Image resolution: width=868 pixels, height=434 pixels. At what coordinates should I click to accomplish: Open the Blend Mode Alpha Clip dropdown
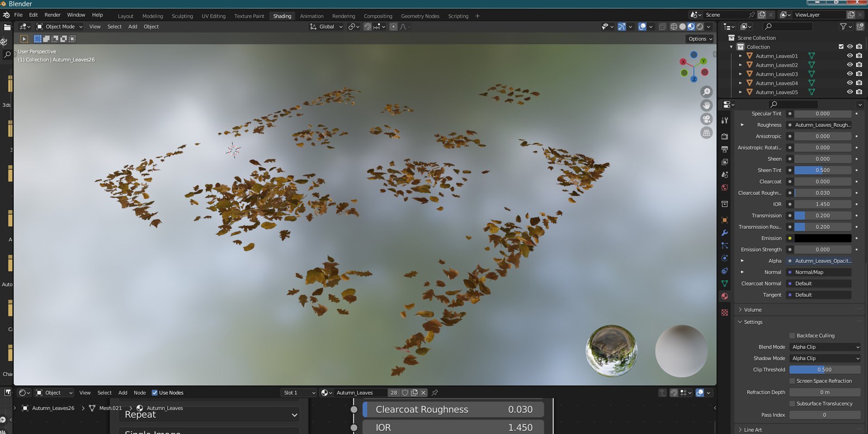[825, 347]
